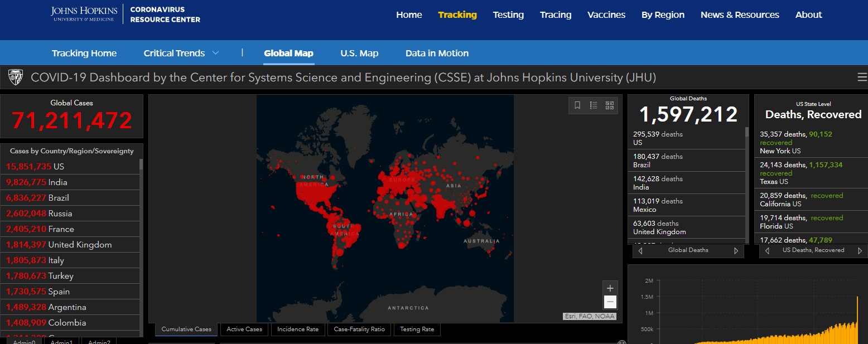Go to the Vaccines page

click(x=606, y=15)
